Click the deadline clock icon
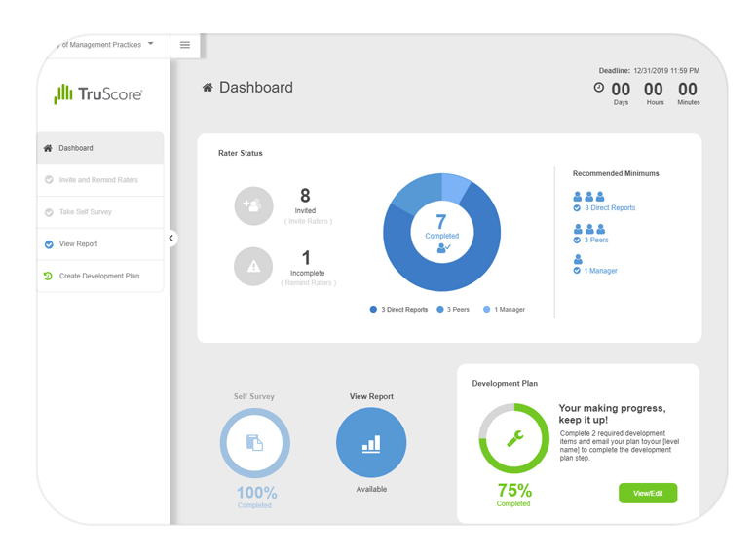 pyautogui.click(x=598, y=88)
